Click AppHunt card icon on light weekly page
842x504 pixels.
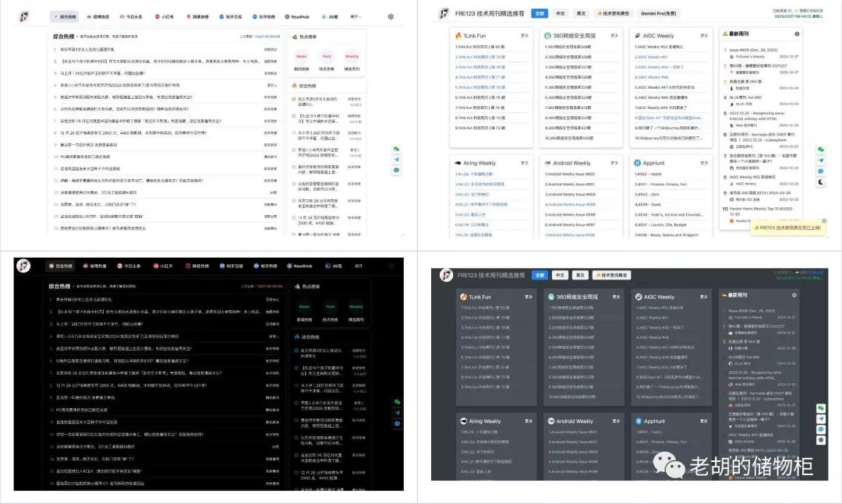(638, 163)
